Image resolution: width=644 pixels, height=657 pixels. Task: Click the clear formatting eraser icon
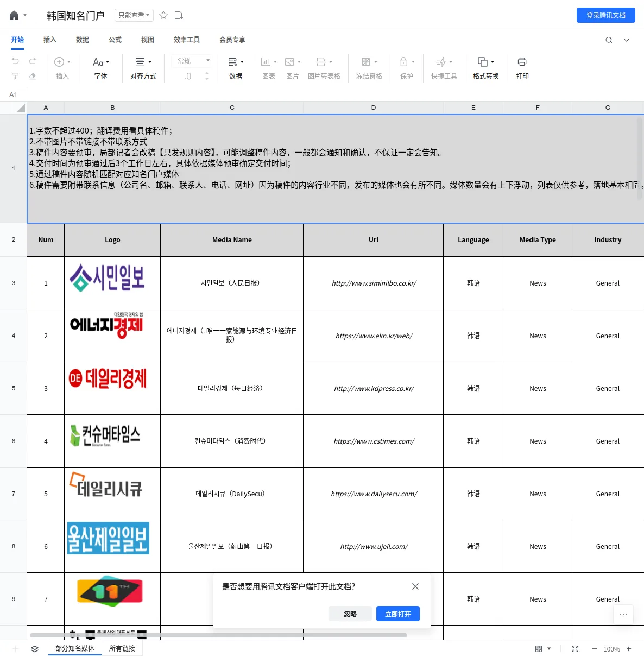(33, 76)
